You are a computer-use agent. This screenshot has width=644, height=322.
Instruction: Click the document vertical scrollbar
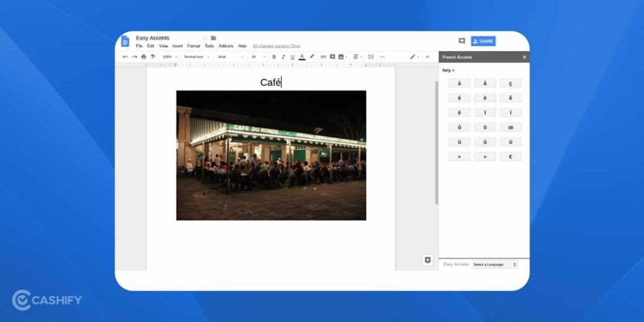pyautogui.click(x=436, y=143)
